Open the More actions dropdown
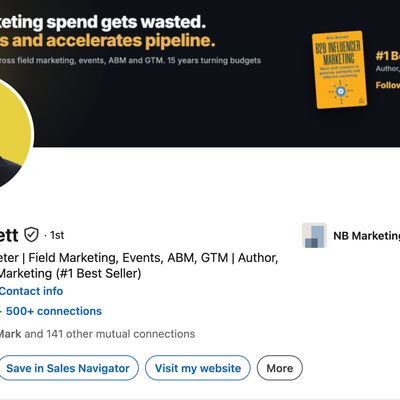Viewport: 400px width, 400px height. pos(280,368)
